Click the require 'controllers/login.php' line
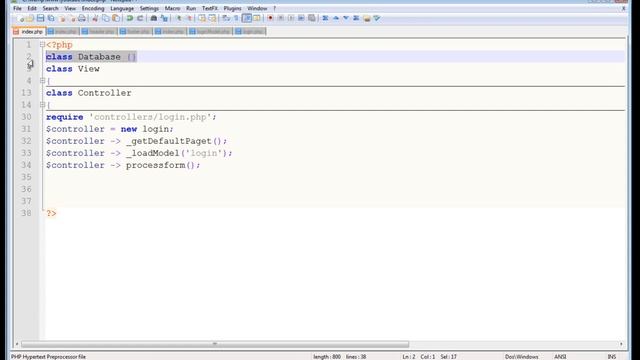The width and height of the screenshot is (640, 360). click(x=131, y=117)
